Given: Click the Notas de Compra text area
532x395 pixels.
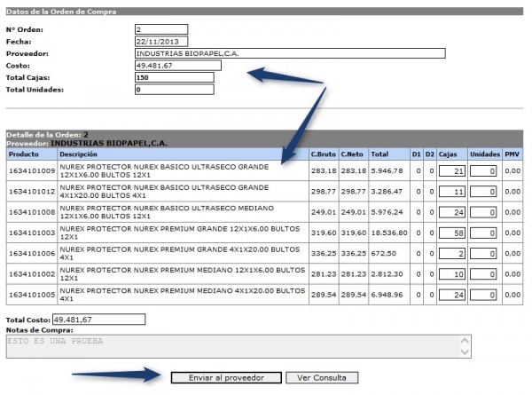Looking at the screenshot, I should 232,346.
